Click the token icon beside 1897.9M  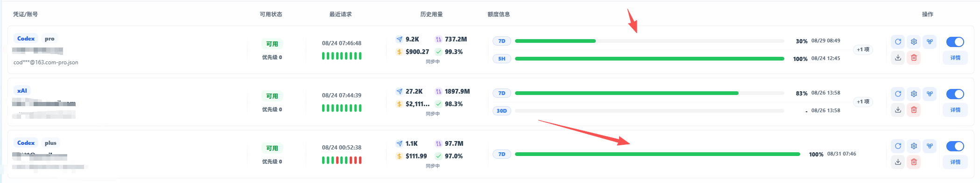click(438, 91)
